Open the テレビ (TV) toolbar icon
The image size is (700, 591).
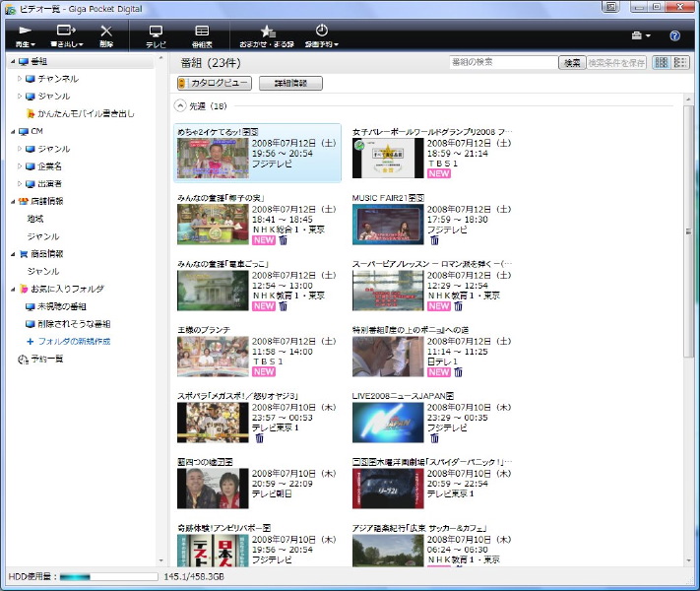click(156, 32)
